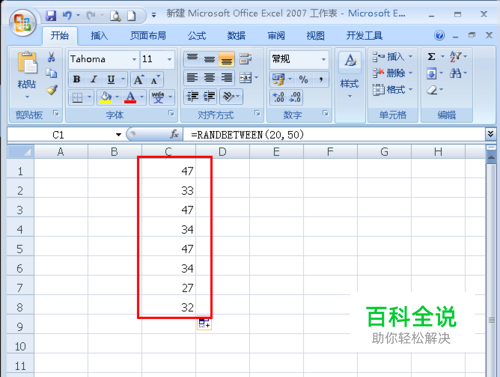The image size is (500, 377).
Task: Toggle italic formatting
Action: click(94, 79)
